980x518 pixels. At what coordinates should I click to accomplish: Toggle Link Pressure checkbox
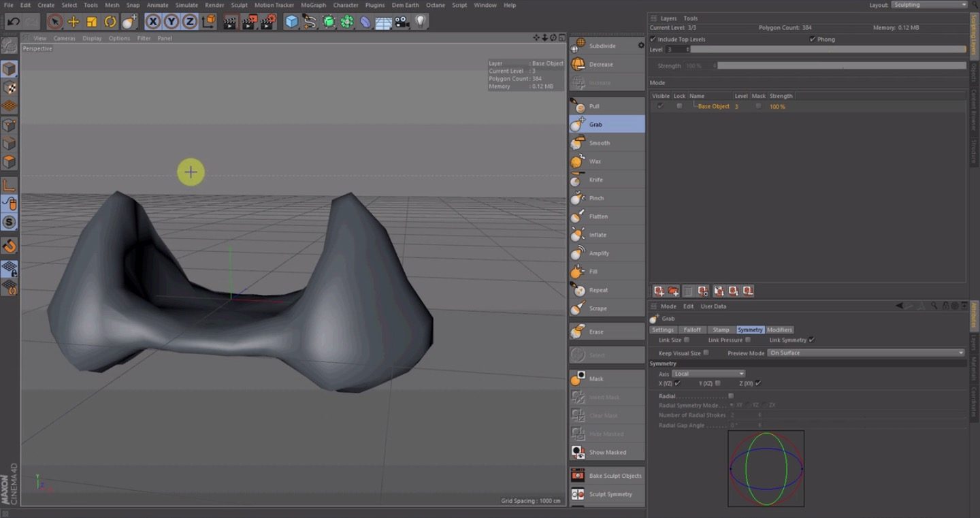tap(747, 340)
